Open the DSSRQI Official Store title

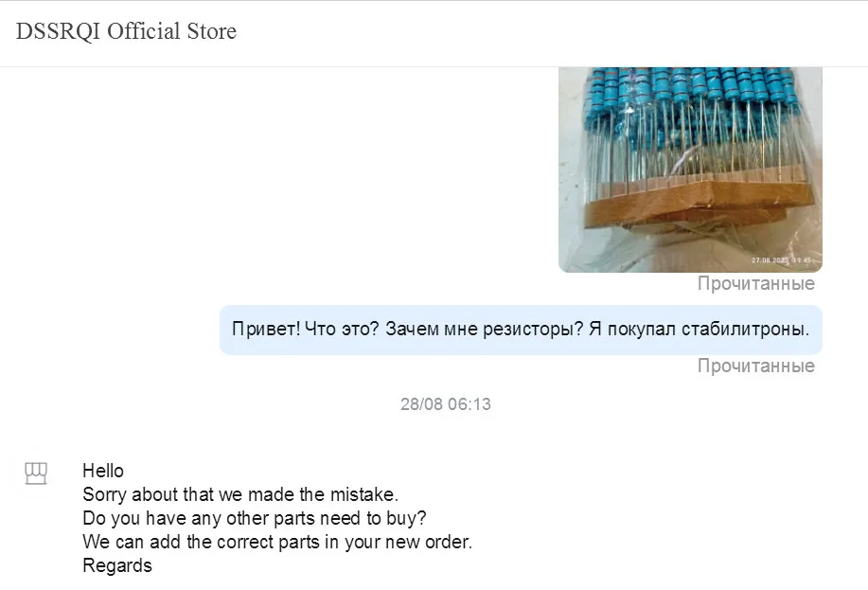[126, 31]
